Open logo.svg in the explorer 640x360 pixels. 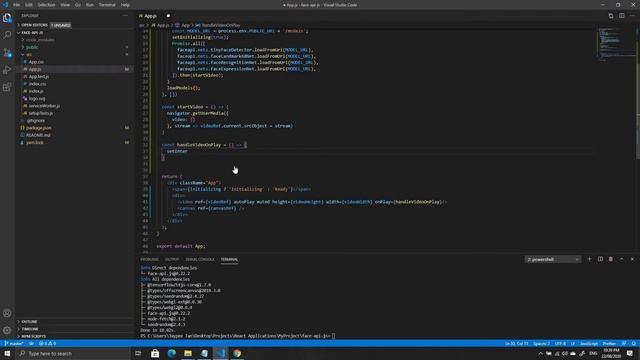click(x=37, y=99)
